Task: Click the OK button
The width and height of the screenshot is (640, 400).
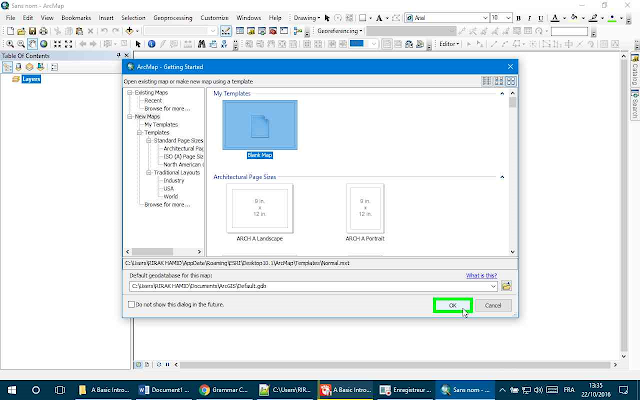Action: pyautogui.click(x=453, y=305)
